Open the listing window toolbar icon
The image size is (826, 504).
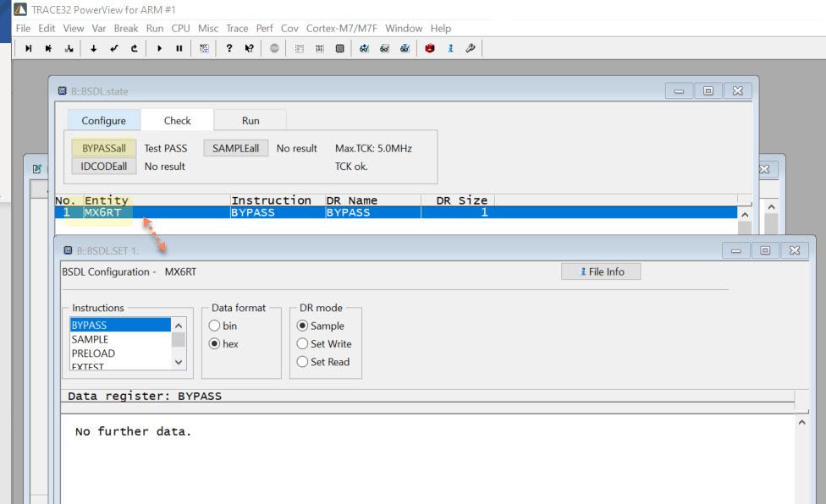coord(300,48)
